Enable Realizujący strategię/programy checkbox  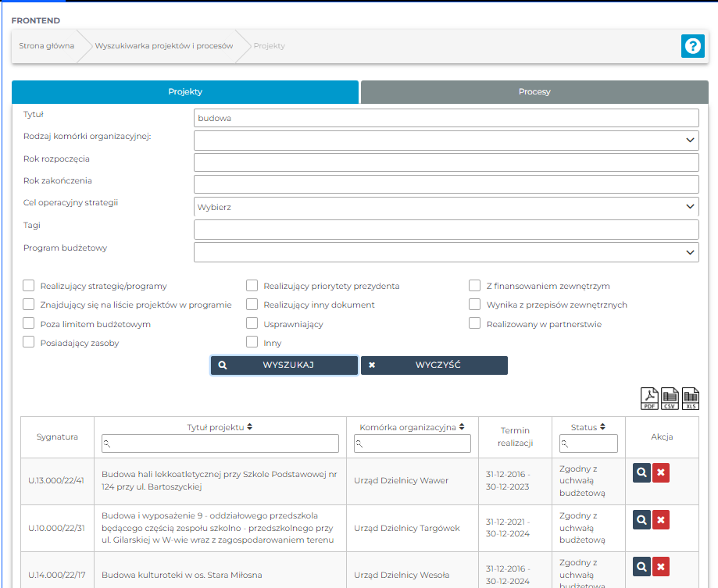29,286
